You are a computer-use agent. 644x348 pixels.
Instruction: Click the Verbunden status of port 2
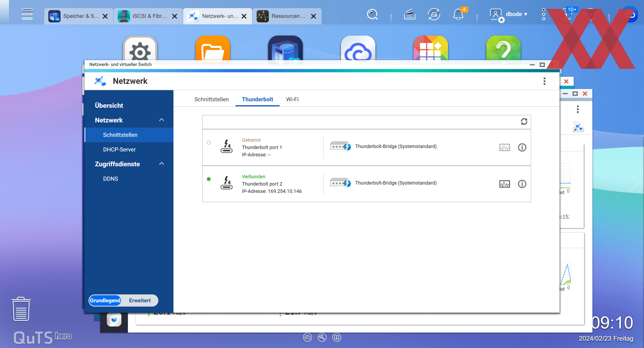254,177
